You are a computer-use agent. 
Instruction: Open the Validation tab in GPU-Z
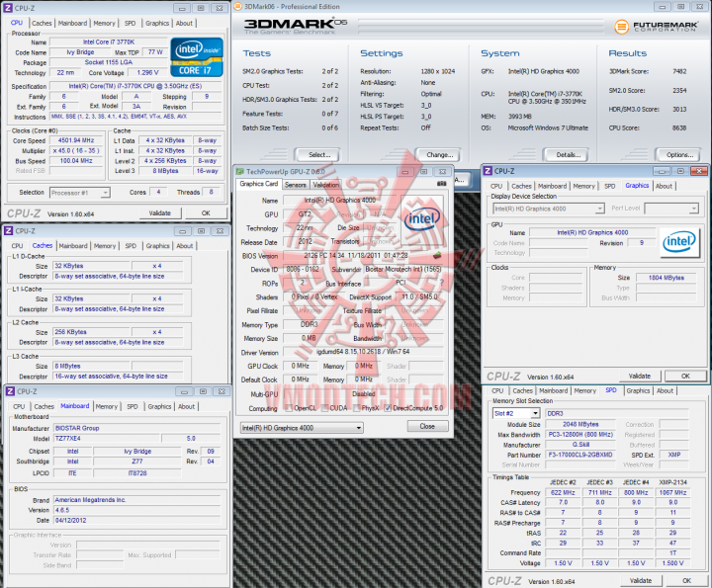click(x=325, y=184)
